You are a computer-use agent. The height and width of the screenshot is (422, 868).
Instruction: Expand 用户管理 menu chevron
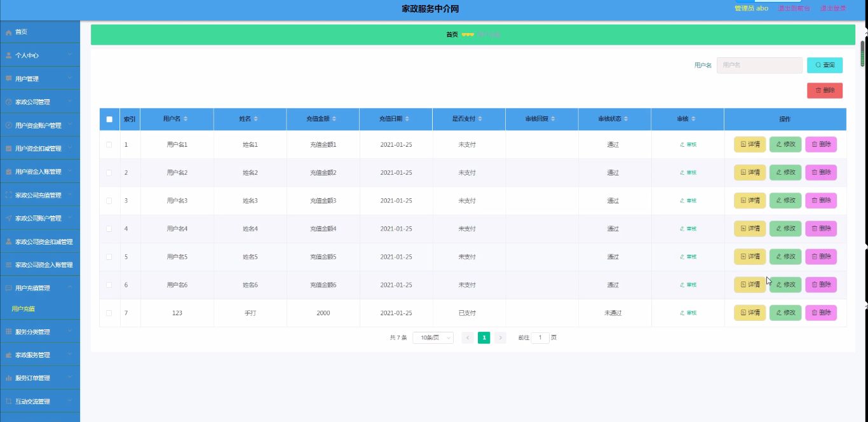coord(70,78)
